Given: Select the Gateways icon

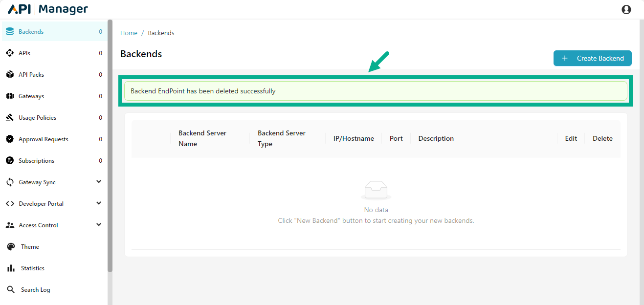Looking at the screenshot, I should click(10, 96).
